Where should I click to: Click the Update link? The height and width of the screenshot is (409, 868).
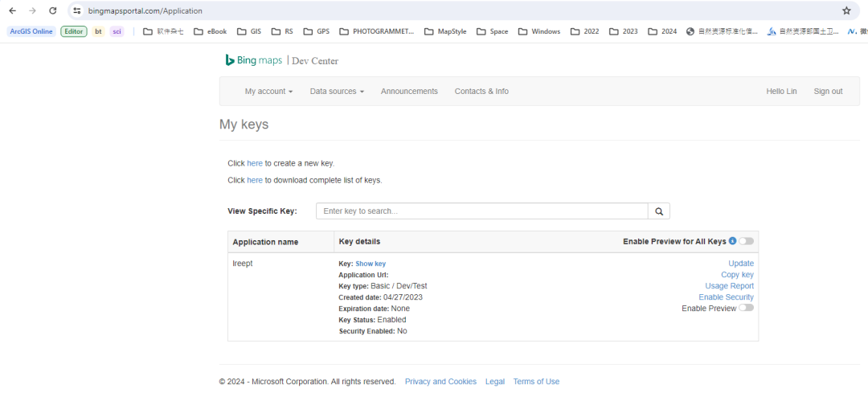coord(741,264)
